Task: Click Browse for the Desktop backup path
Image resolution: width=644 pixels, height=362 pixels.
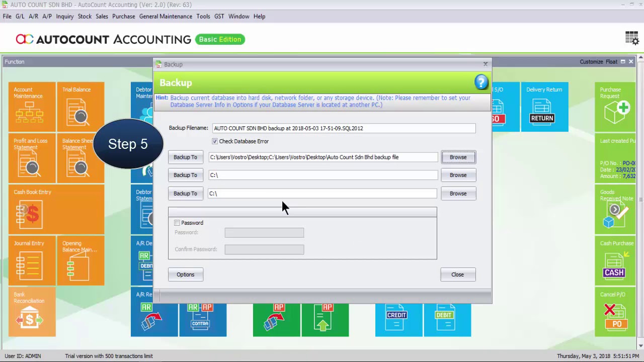Action: tap(458, 157)
